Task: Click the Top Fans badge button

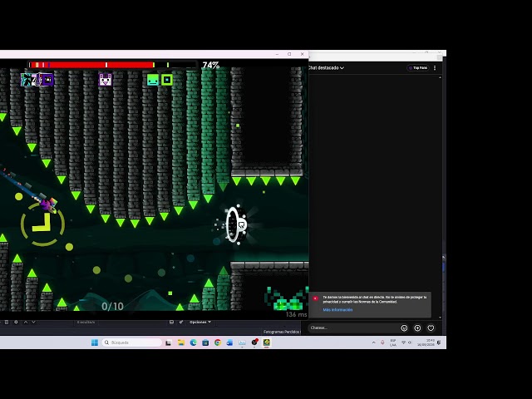Action: pyautogui.click(x=418, y=68)
